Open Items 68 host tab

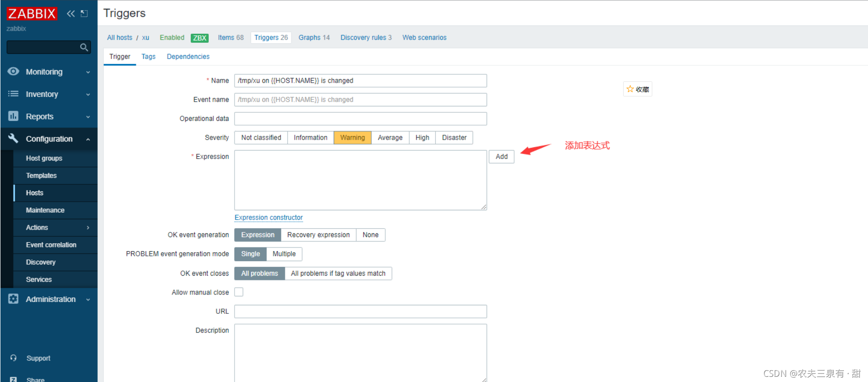[x=231, y=38]
